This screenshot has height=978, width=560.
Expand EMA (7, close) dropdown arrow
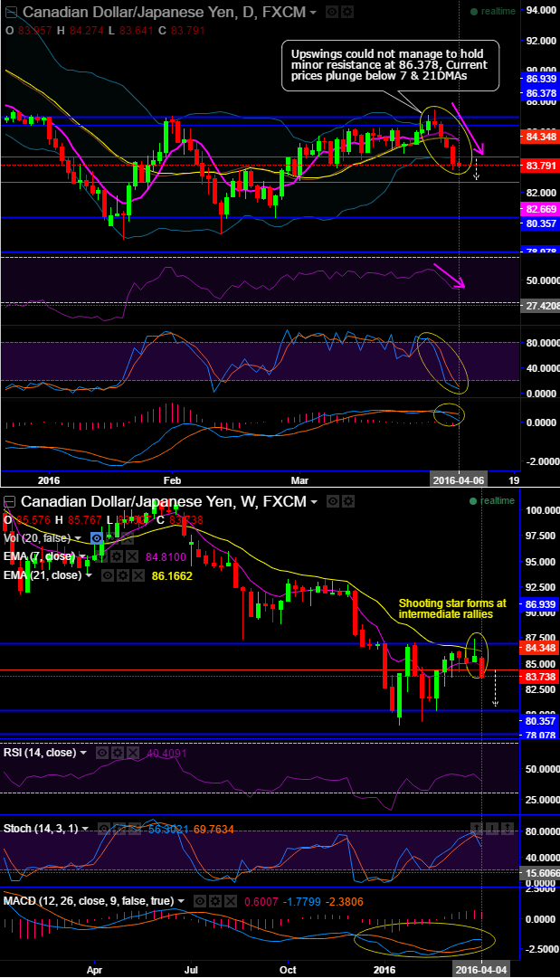(81, 556)
